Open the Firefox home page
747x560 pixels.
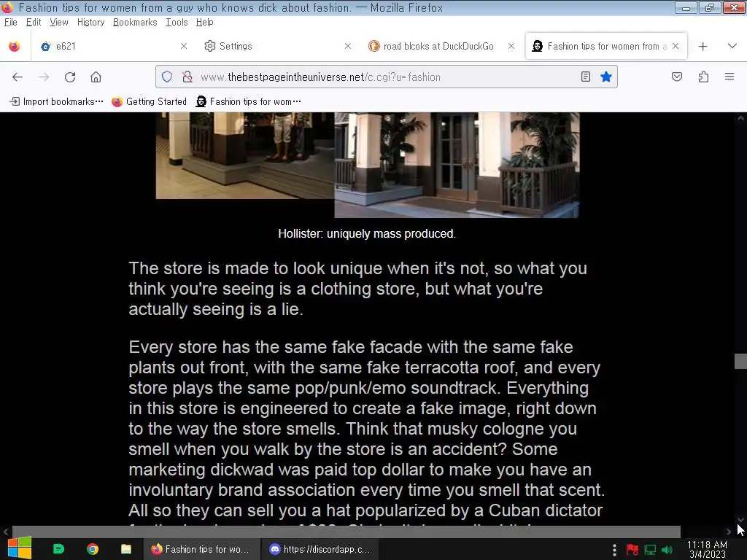pyautogui.click(x=96, y=77)
